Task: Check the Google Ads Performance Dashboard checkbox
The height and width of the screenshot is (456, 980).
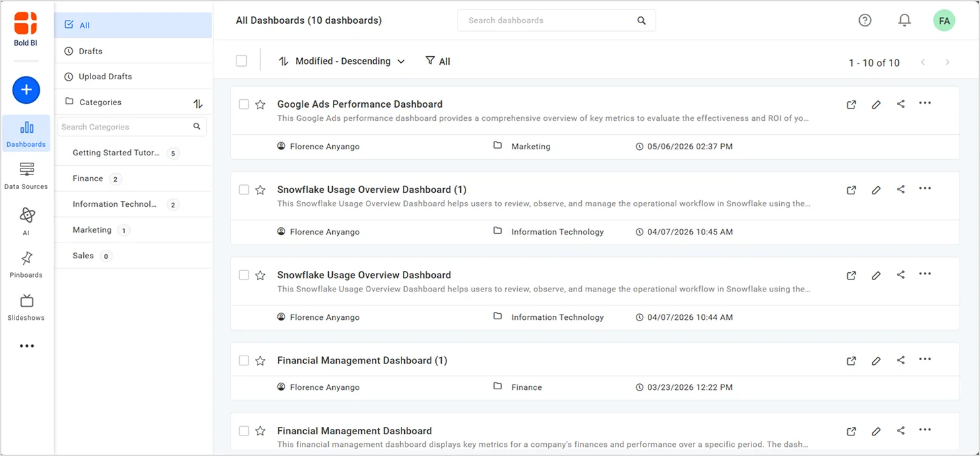Action: coord(244,104)
